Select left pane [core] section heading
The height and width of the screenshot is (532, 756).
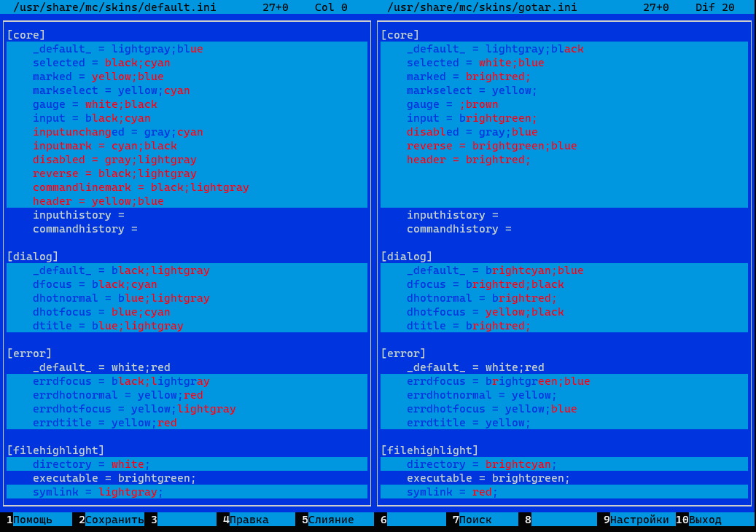click(26, 35)
